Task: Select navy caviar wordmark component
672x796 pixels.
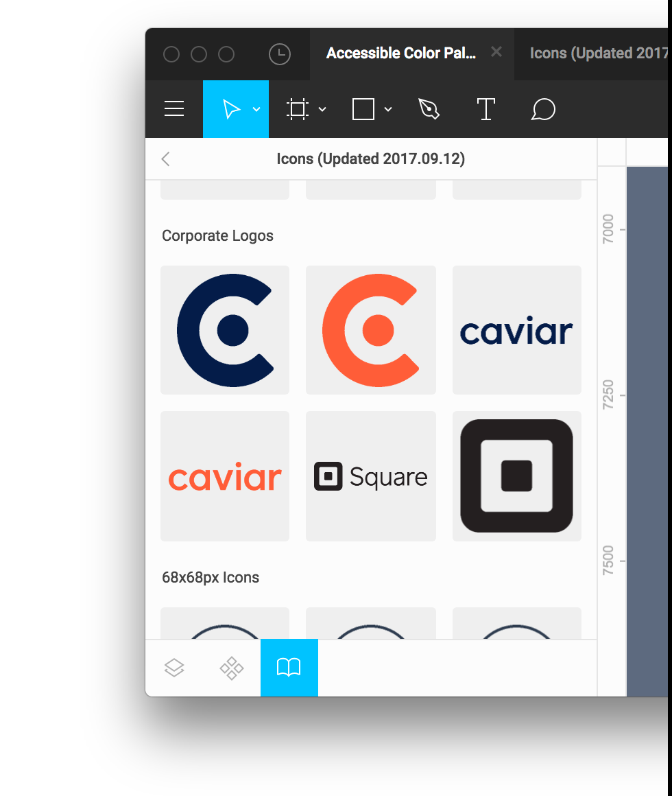Action: tap(517, 330)
